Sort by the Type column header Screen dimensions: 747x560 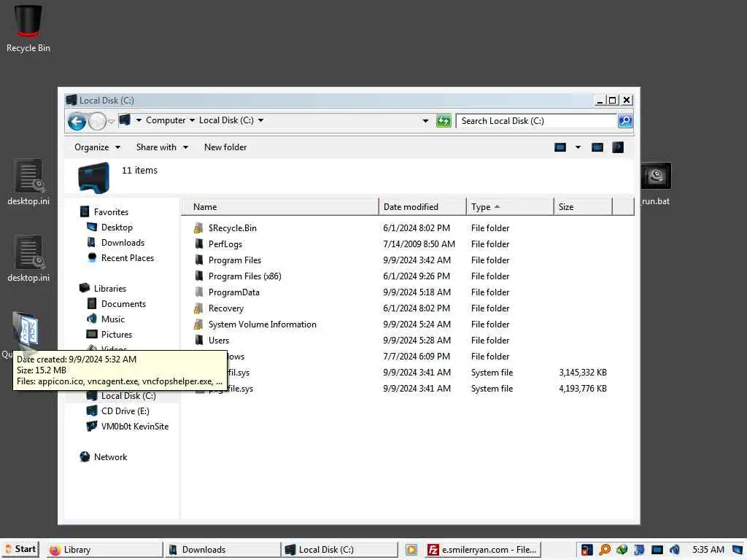pyautogui.click(x=510, y=207)
